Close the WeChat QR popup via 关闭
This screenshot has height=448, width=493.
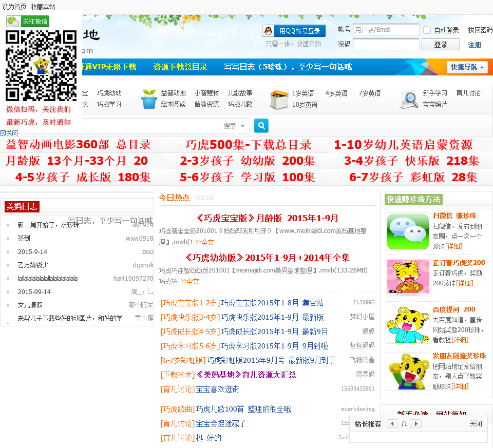tap(9, 132)
